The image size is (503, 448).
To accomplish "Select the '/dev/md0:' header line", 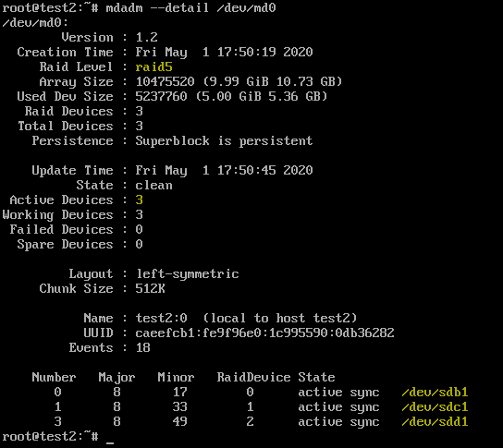I will pos(35,22).
